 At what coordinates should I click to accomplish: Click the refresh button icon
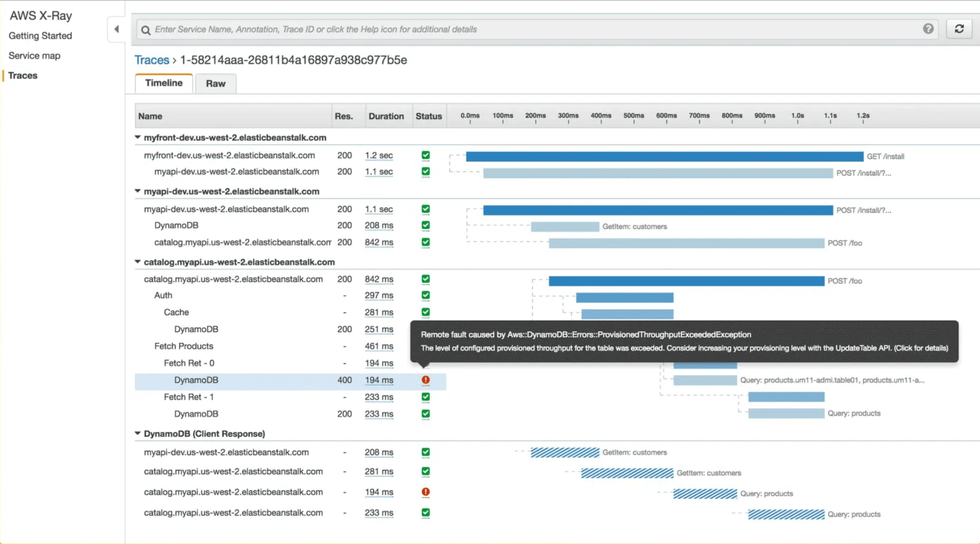(959, 29)
